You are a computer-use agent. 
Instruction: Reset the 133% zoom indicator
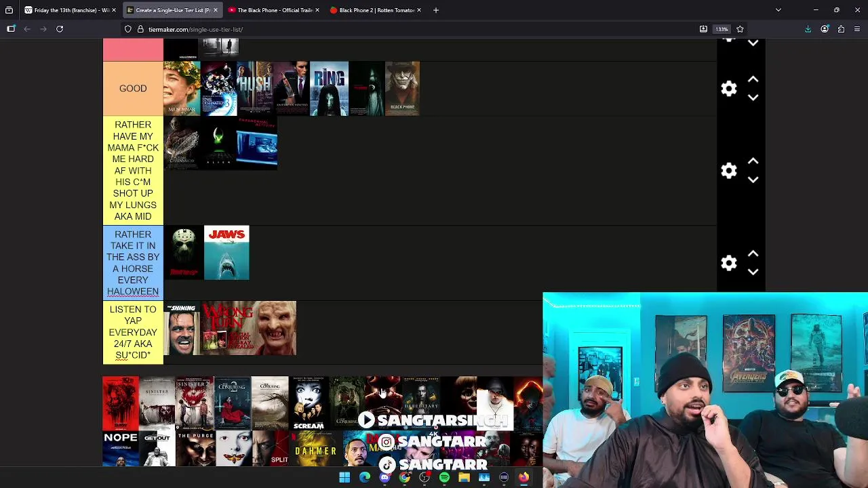point(722,29)
